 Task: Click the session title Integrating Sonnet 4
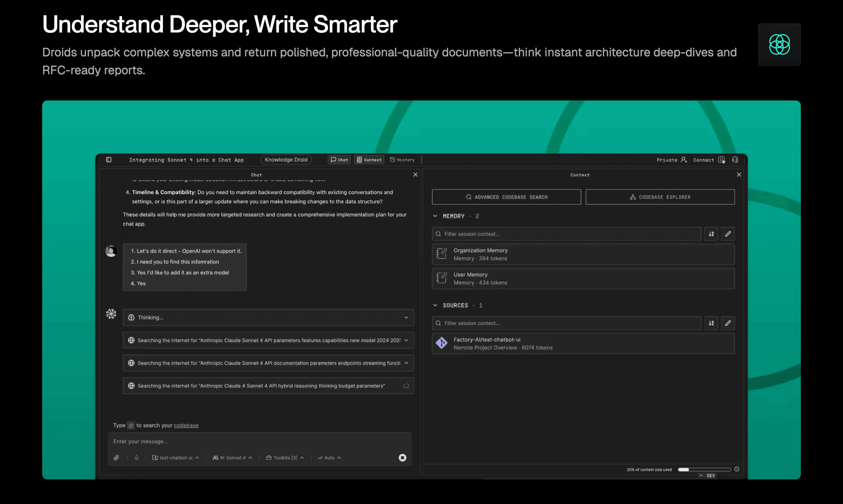click(186, 160)
